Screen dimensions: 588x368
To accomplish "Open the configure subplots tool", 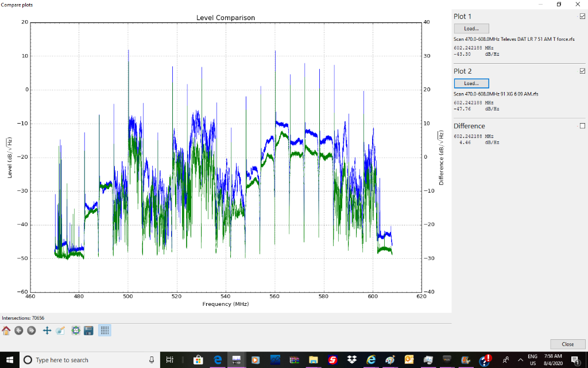I will click(x=76, y=331).
